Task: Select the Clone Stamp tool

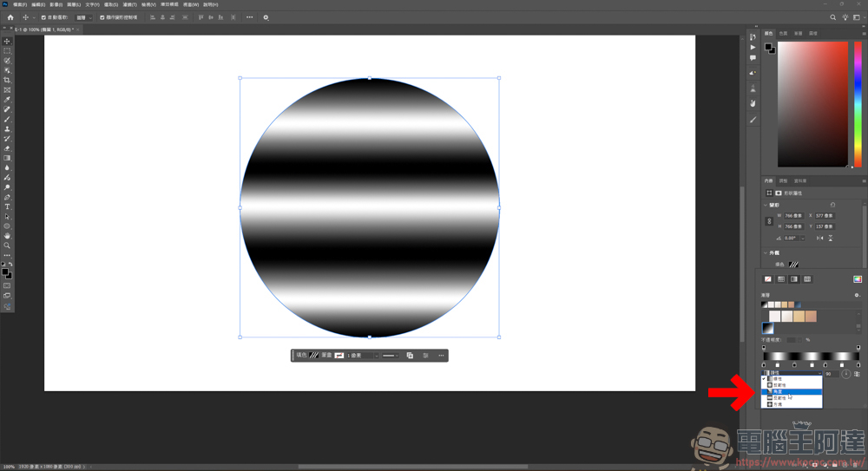Action: [x=7, y=129]
